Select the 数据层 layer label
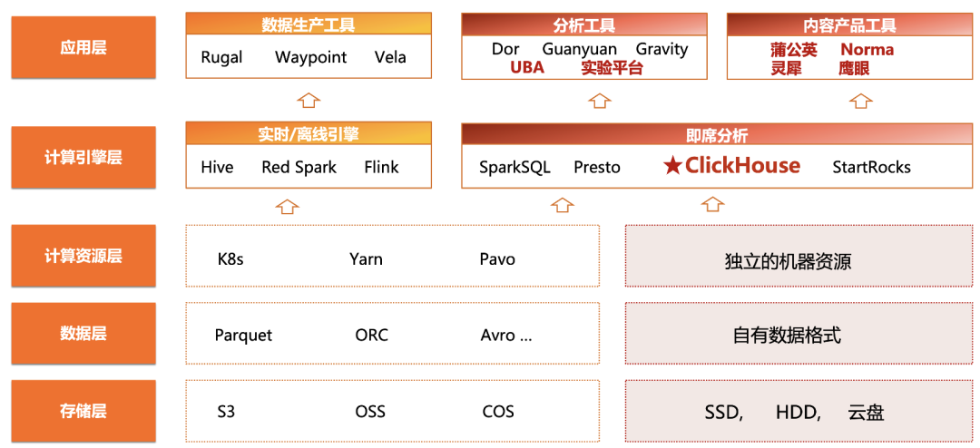980x448 pixels. pyautogui.click(x=83, y=333)
